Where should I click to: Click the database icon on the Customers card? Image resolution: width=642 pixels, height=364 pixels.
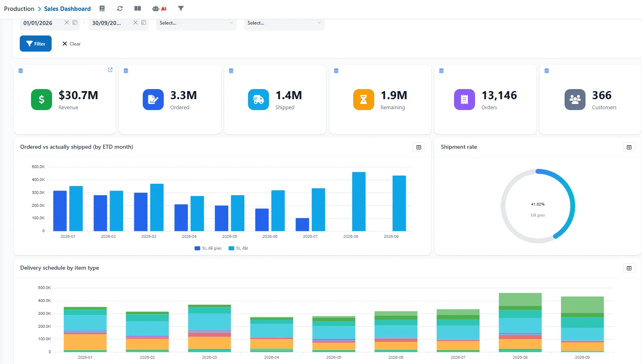tap(547, 71)
